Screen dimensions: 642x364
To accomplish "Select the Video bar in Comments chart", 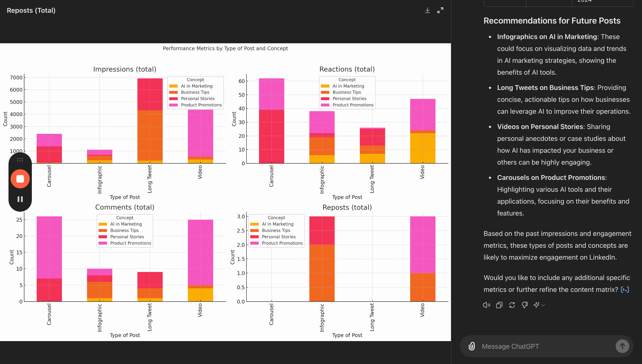I will pyautogui.click(x=200, y=260).
